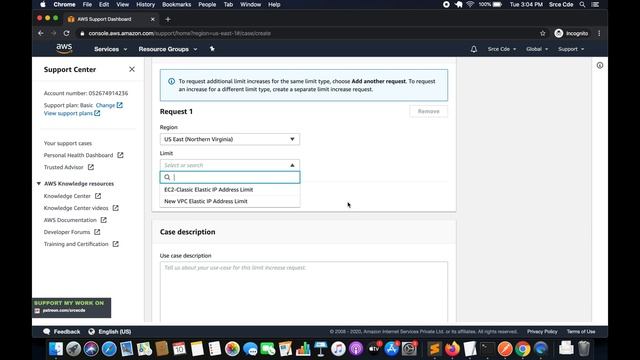Screen dimensions: 640x360
Task: Open Terminal from the dock
Action: pyautogui.click(x=487, y=349)
